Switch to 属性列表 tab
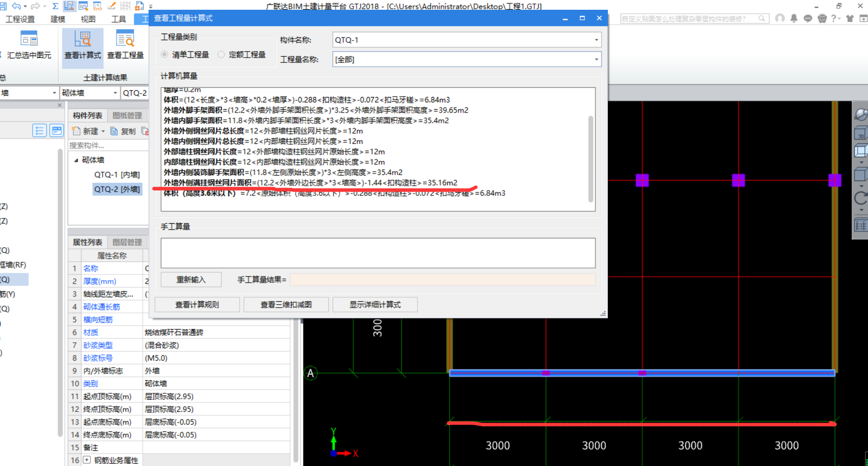 88,242
